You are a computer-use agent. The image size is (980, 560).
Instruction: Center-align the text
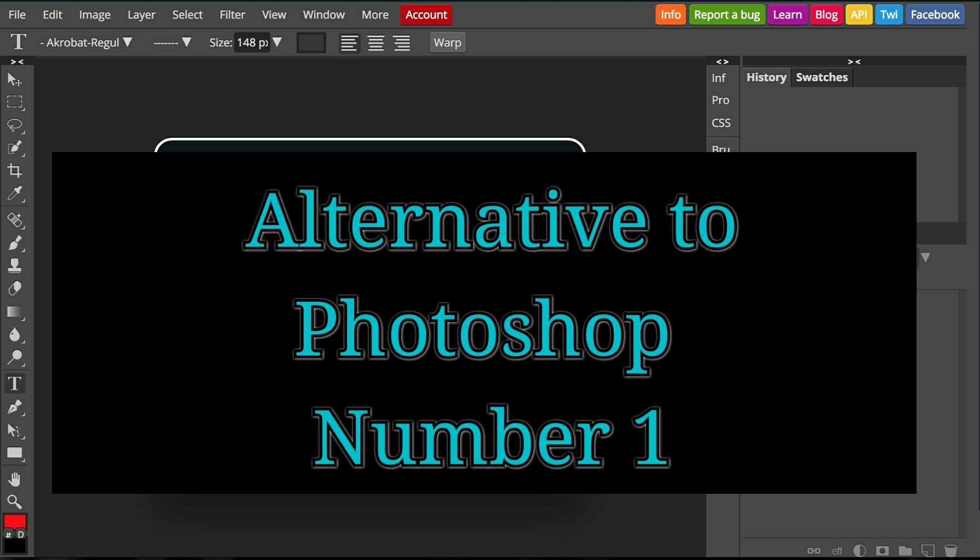376,43
